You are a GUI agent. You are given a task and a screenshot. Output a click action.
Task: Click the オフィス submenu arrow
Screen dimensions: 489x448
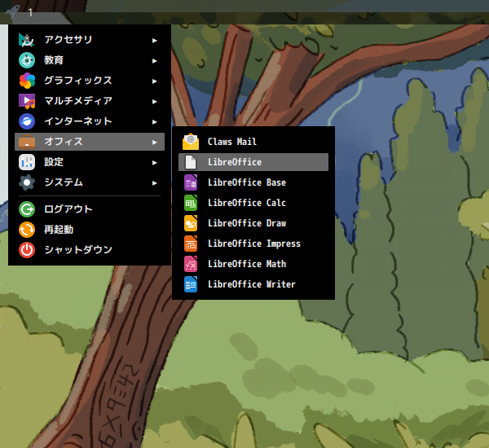pyautogui.click(x=154, y=143)
